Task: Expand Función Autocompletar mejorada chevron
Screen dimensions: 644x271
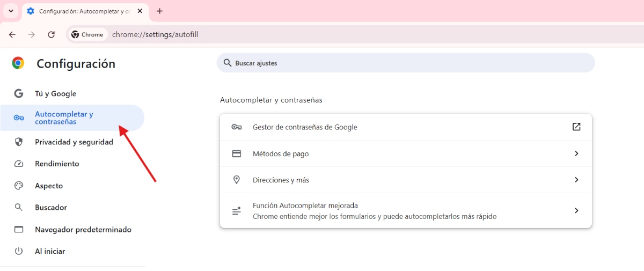Action: click(576, 211)
